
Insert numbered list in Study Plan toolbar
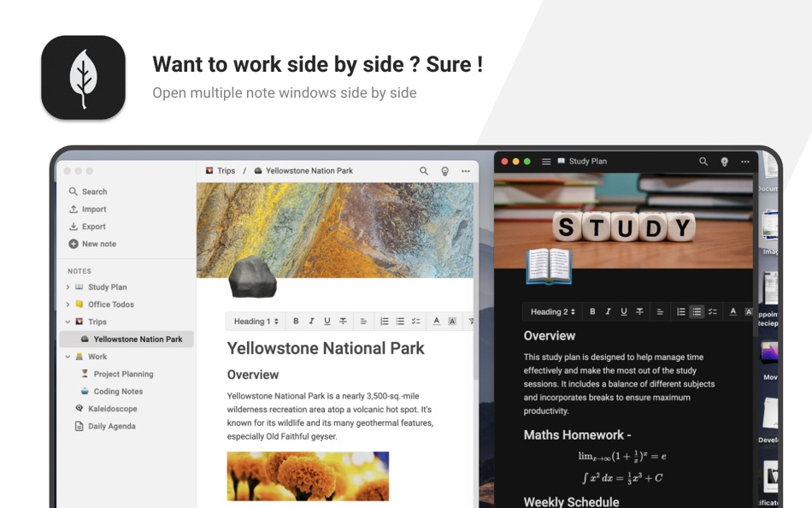[681, 311]
